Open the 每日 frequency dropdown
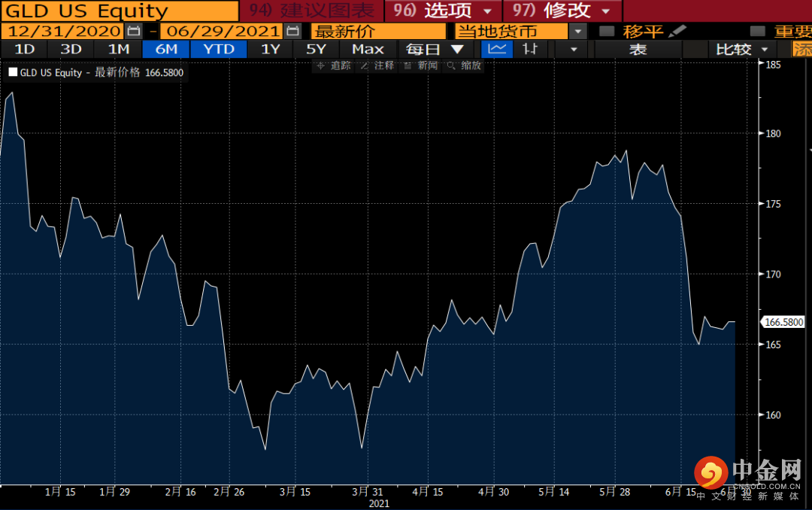 click(x=434, y=49)
